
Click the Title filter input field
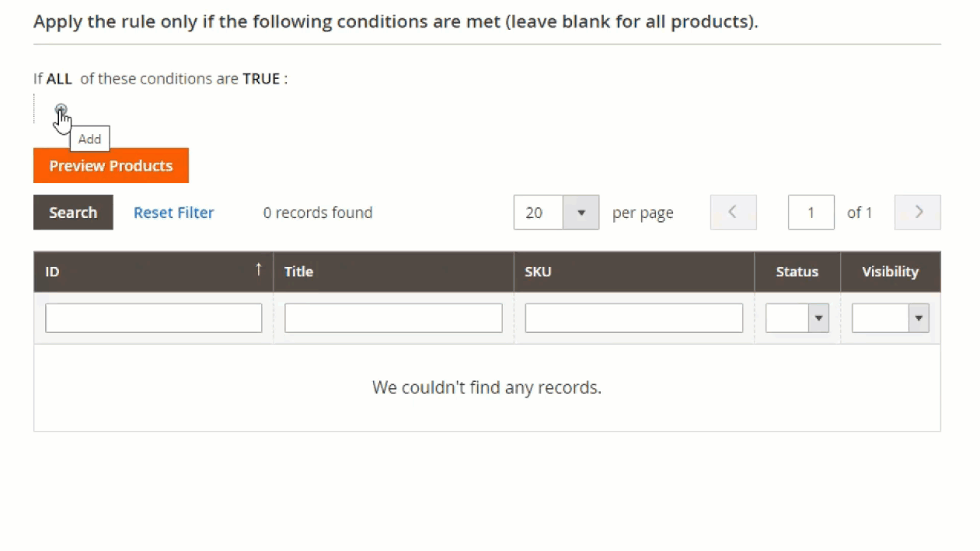[x=393, y=317]
